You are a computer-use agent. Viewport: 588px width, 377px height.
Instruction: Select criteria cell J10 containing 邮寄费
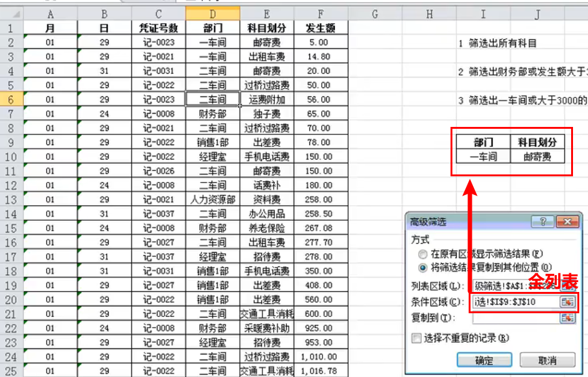(x=537, y=156)
